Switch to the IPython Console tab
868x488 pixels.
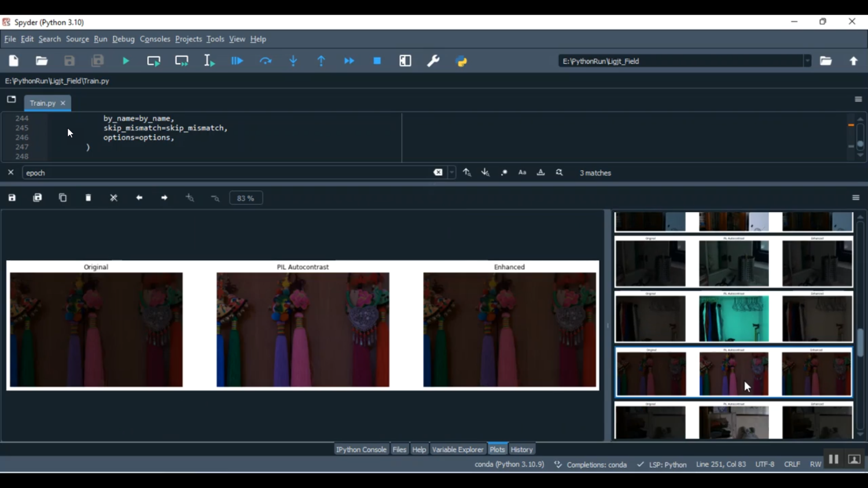[361, 449]
